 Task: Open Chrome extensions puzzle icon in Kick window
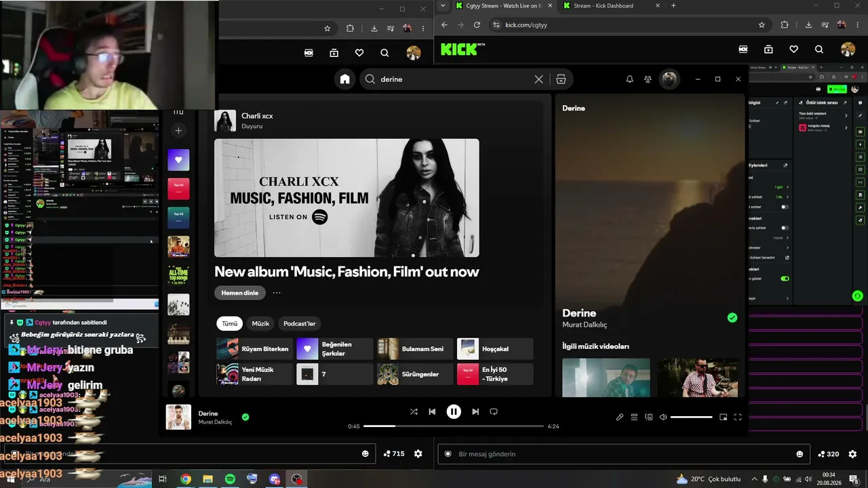(x=785, y=25)
